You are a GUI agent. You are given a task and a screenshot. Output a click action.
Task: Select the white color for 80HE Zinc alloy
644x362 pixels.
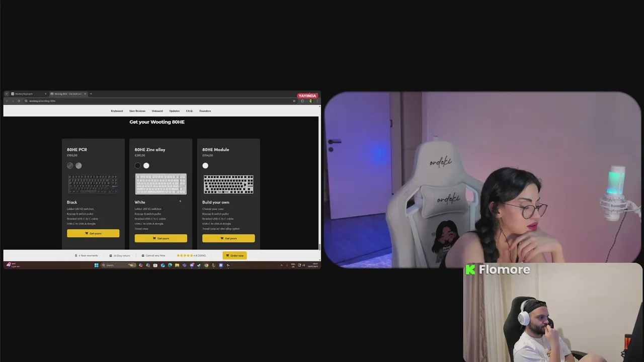[x=146, y=165]
